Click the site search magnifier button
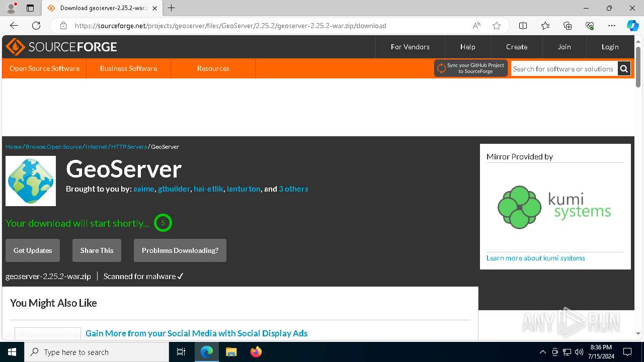This screenshot has height=362, width=644. (624, 69)
